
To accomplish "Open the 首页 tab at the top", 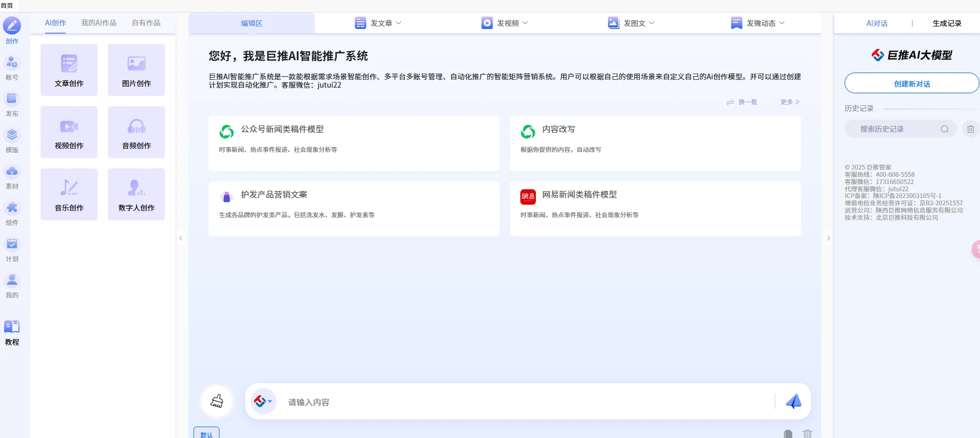I will coord(7,6).
